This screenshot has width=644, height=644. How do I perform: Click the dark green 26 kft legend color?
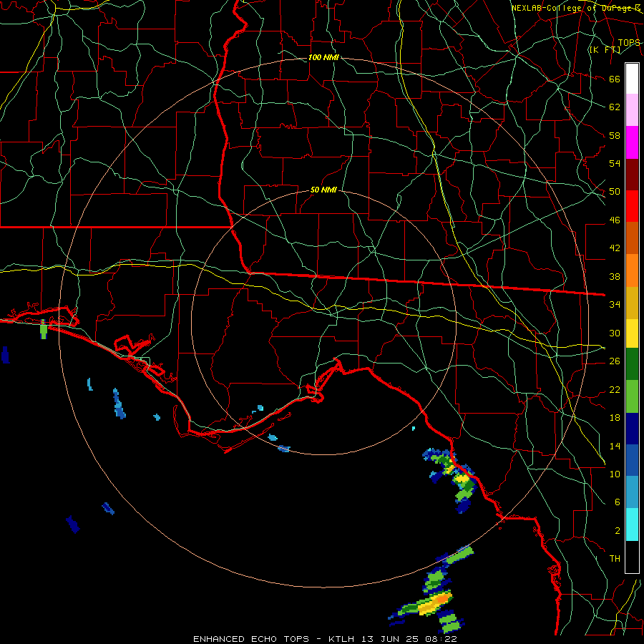632,364
